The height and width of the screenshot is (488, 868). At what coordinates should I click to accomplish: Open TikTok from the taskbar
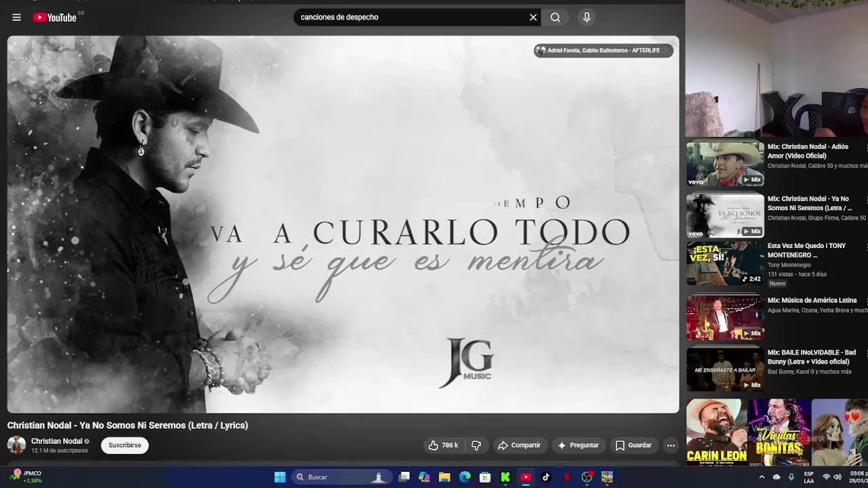click(546, 477)
